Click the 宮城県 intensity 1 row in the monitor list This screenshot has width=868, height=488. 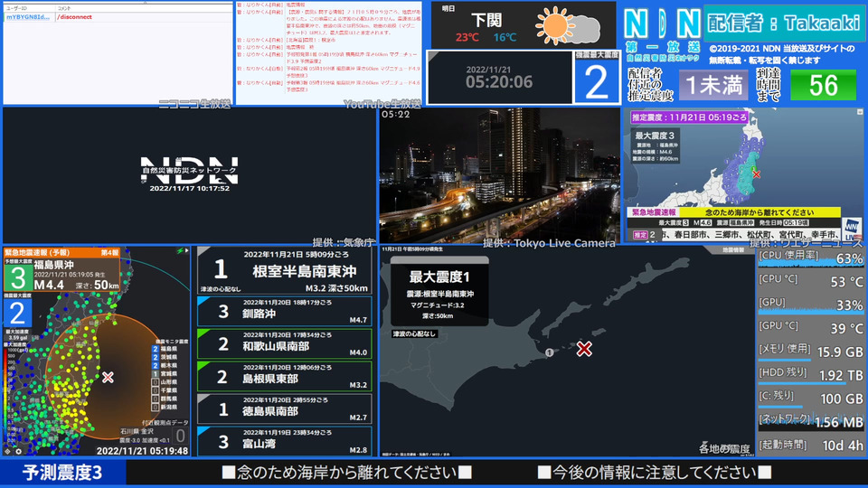point(165,374)
